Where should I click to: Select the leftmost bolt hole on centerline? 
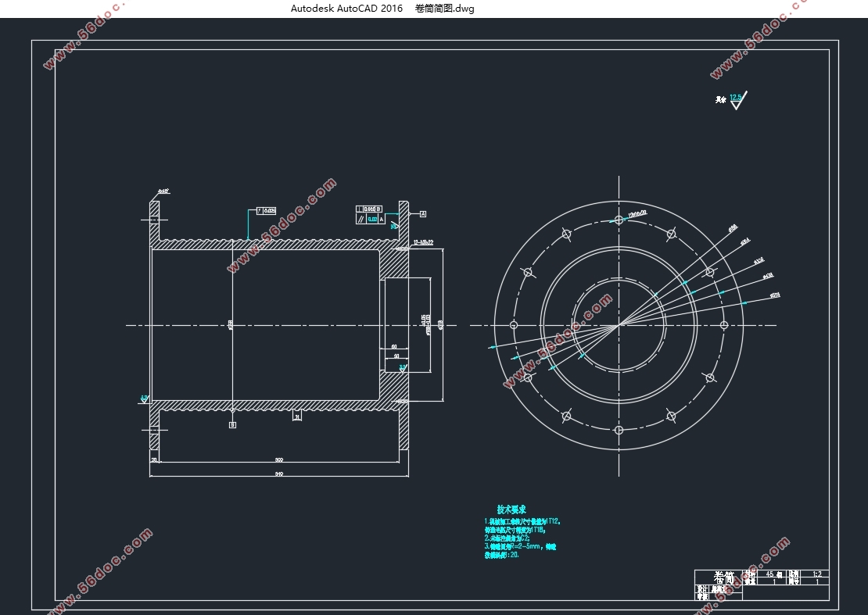514,325
